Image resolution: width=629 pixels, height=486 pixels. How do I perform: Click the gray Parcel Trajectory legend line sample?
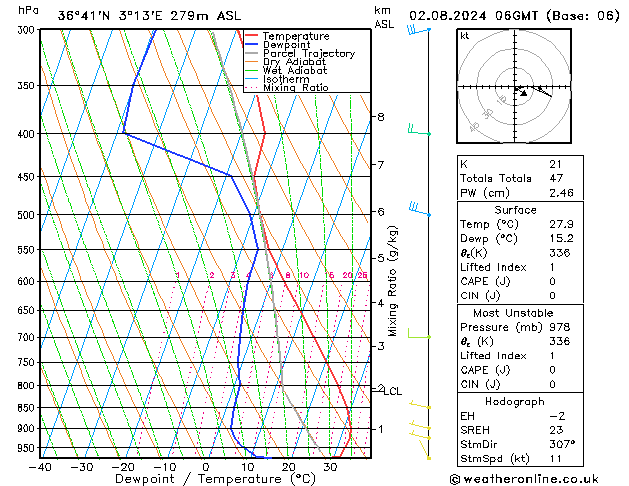click(x=252, y=53)
